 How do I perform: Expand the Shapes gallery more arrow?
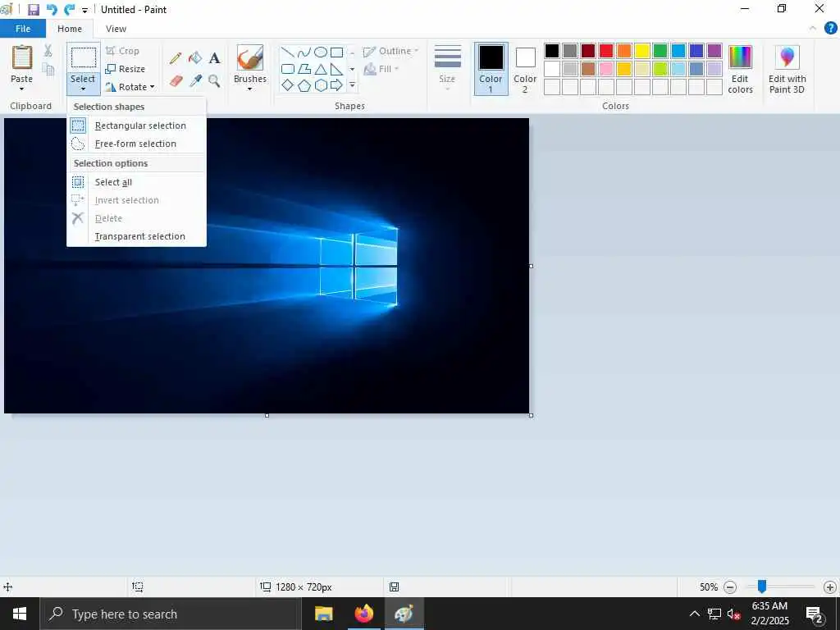point(352,85)
